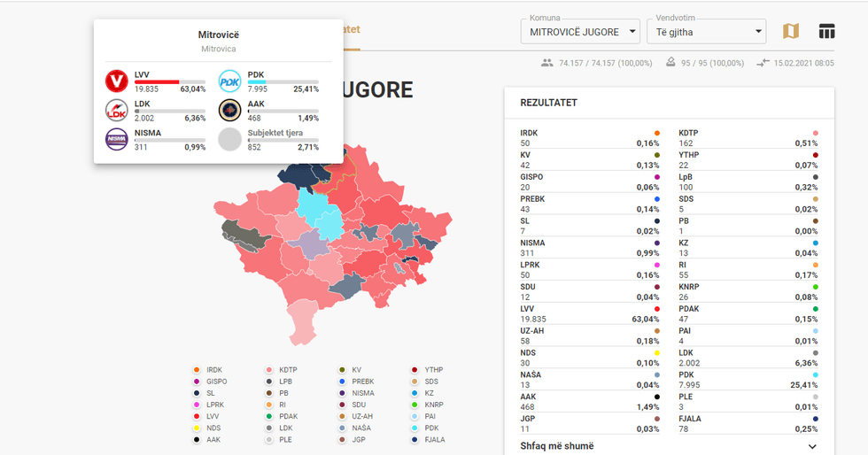Click the LVV party logo in tooltip

117,81
